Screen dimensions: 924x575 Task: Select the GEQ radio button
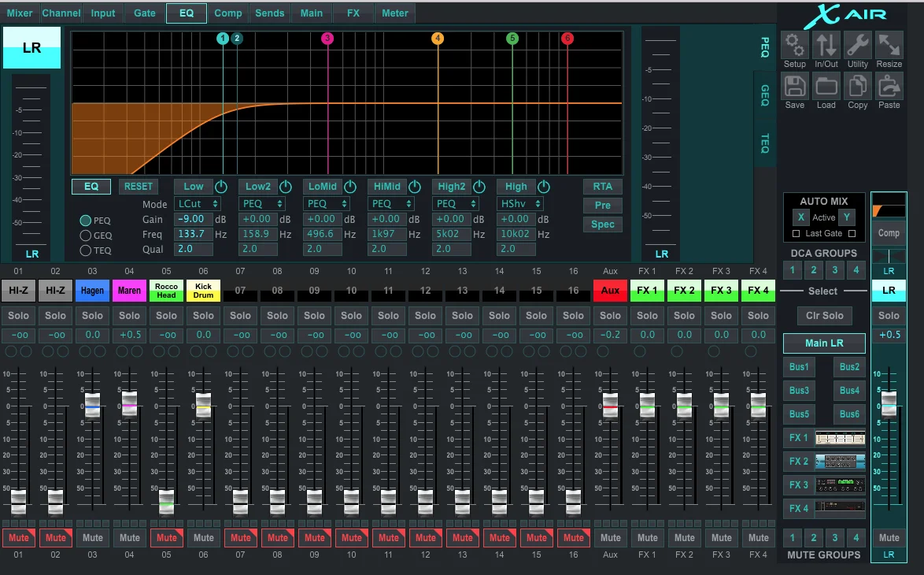[x=86, y=236]
